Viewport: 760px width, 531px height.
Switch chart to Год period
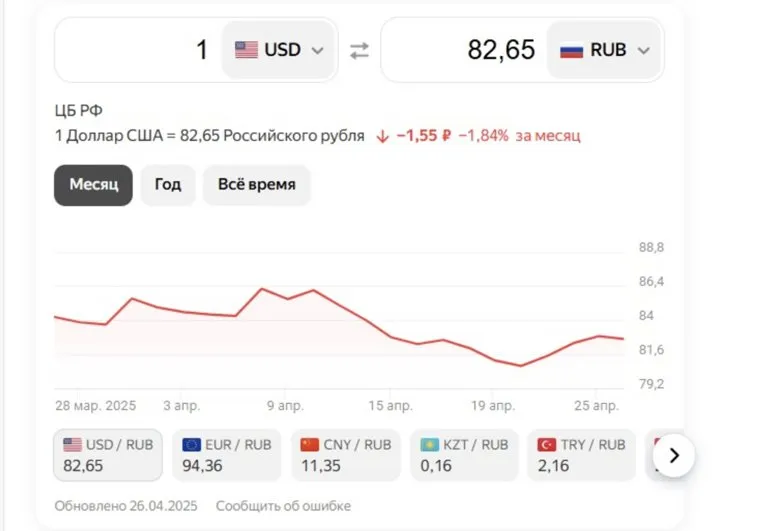168,185
